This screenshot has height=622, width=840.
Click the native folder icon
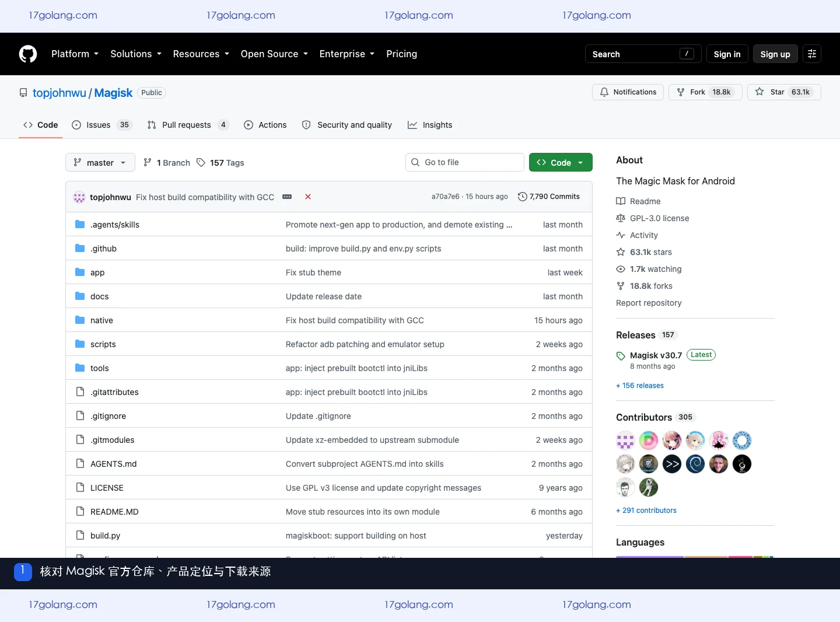80,320
